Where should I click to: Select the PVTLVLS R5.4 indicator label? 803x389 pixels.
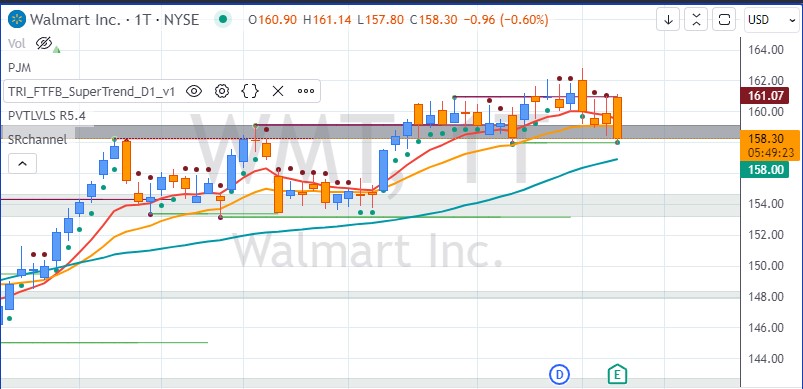(x=47, y=116)
